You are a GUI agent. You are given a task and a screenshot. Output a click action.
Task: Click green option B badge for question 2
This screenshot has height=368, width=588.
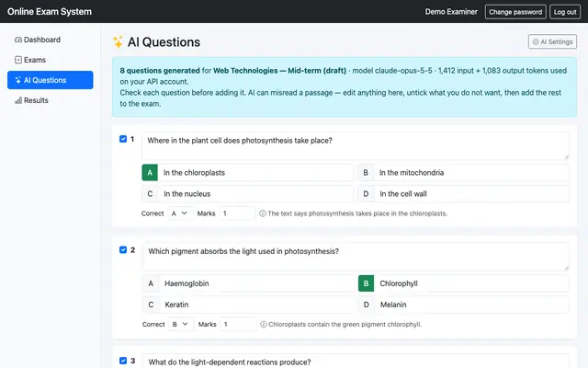(366, 283)
